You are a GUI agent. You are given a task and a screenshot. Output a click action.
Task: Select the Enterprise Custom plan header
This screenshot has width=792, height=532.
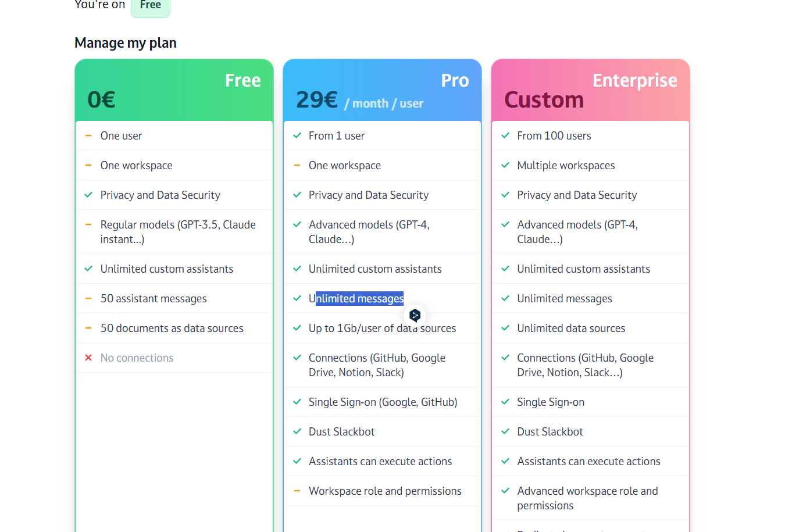590,90
